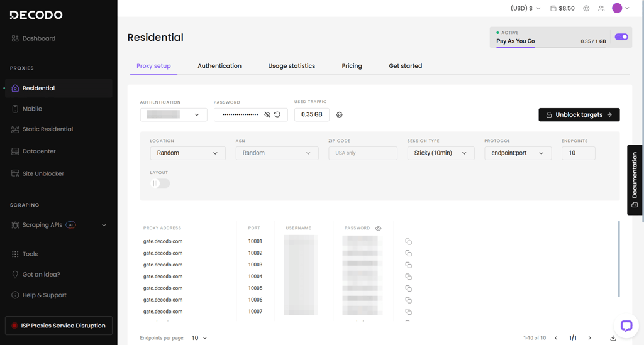The image size is (644, 345).
Task: Open Mobile proxies section
Action: tap(27, 109)
